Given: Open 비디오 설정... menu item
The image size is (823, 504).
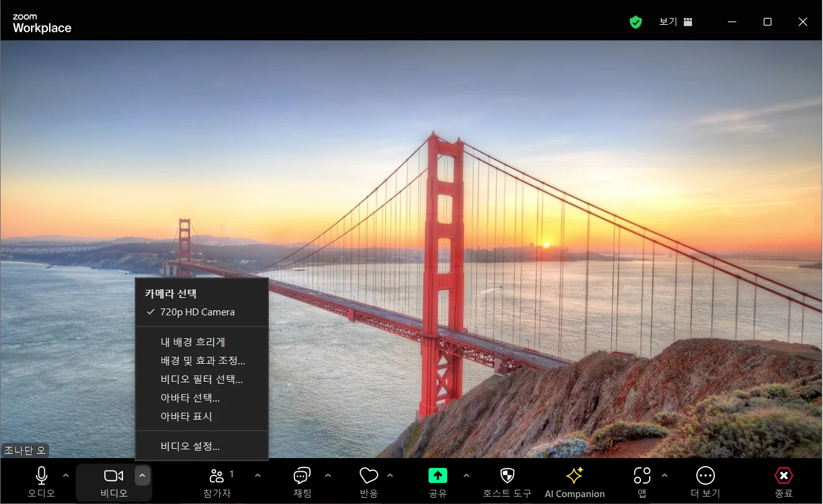Looking at the screenshot, I should point(202,446).
